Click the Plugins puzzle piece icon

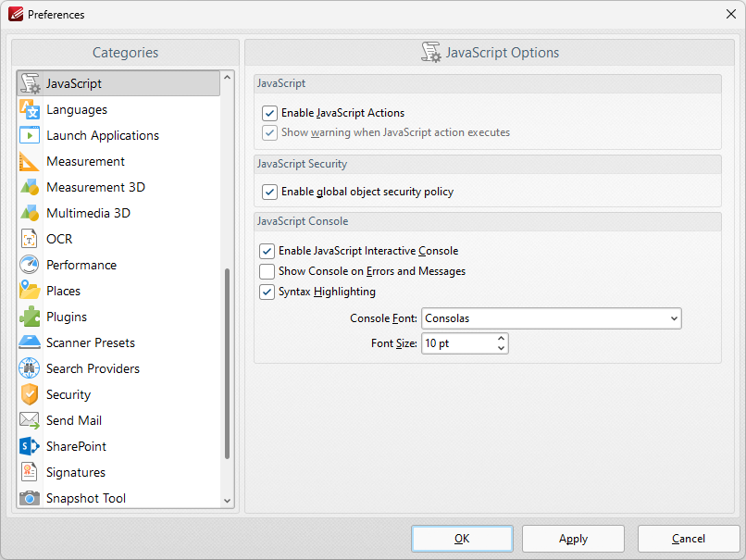(x=30, y=317)
